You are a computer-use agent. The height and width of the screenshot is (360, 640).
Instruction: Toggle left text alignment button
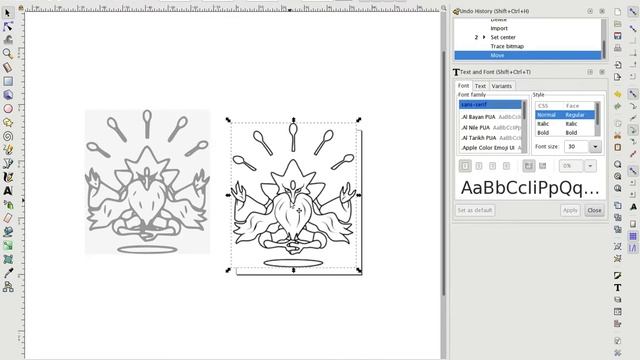tap(465, 166)
